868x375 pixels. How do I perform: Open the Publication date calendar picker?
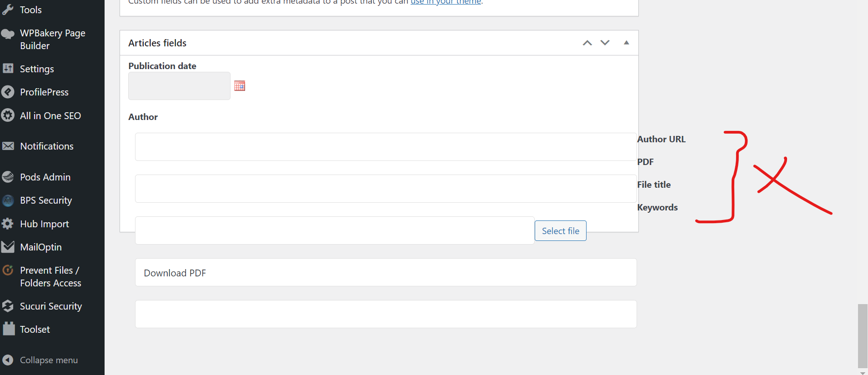pyautogui.click(x=239, y=85)
